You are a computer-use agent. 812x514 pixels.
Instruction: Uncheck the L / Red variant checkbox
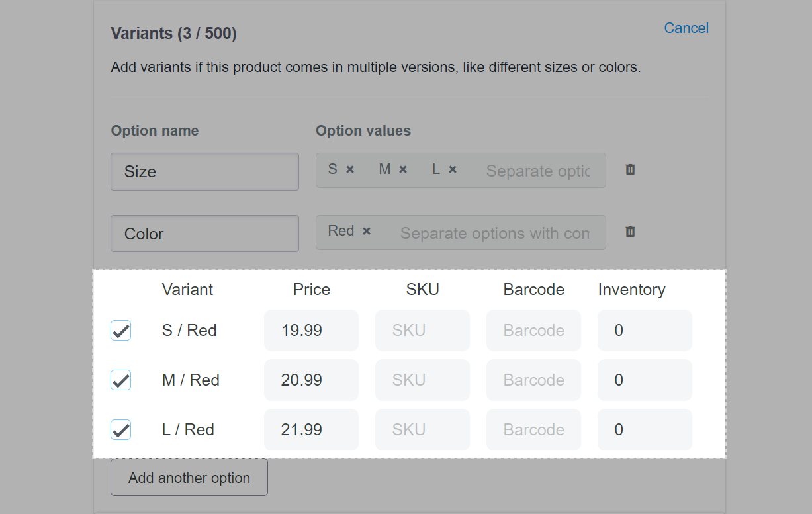(x=120, y=430)
